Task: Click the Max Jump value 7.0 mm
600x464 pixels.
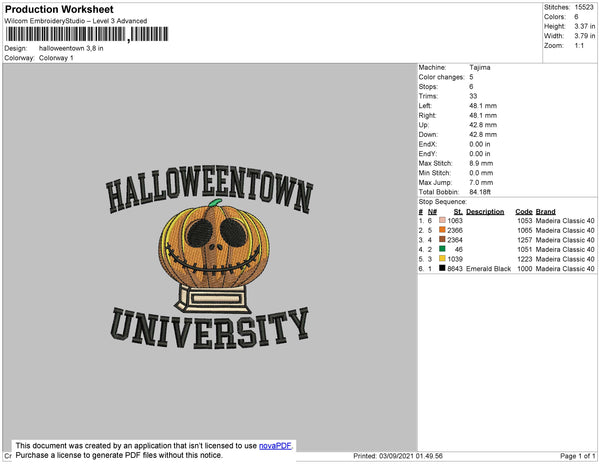Action: pos(481,182)
